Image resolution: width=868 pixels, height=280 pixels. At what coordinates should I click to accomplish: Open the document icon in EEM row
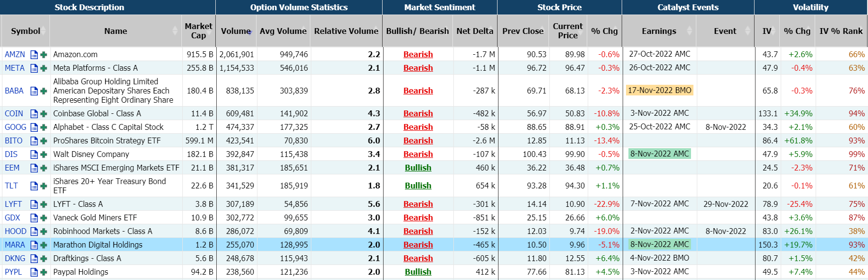point(34,168)
